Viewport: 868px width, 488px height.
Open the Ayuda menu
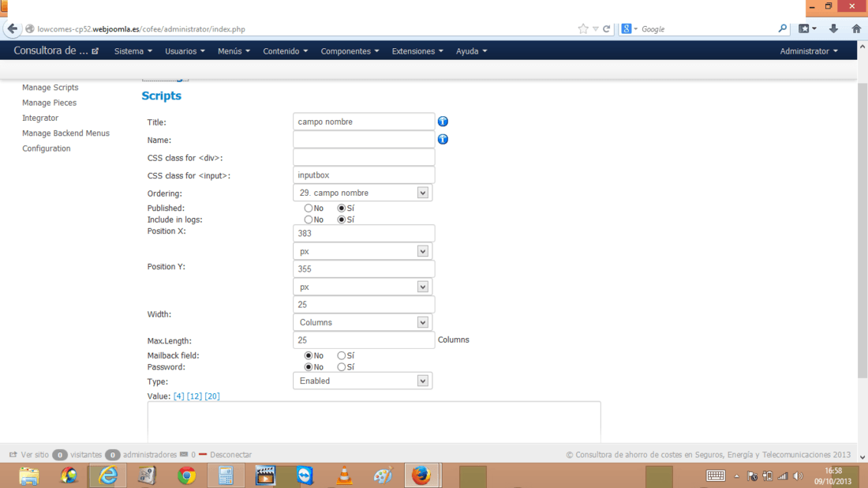point(472,51)
